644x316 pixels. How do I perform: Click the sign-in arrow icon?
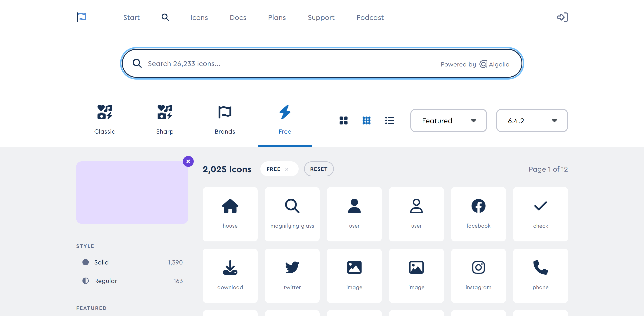pyautogui.click(x=562, y=17)
